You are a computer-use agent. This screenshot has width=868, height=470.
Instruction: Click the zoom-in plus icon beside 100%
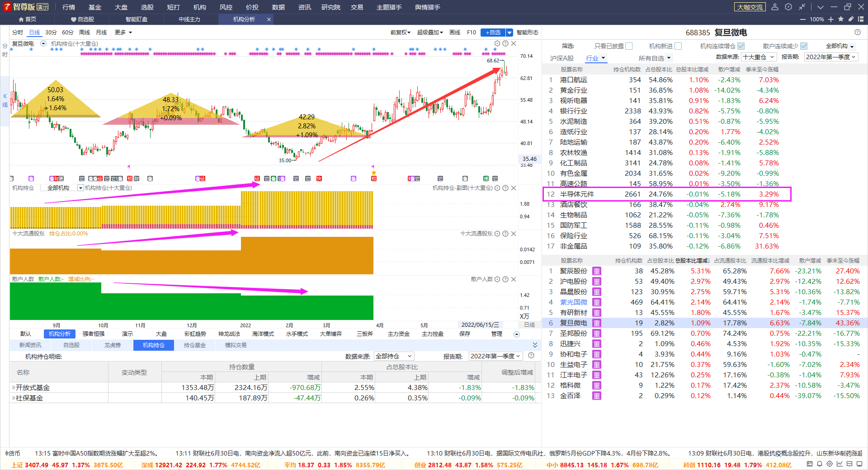click(831, 19)
